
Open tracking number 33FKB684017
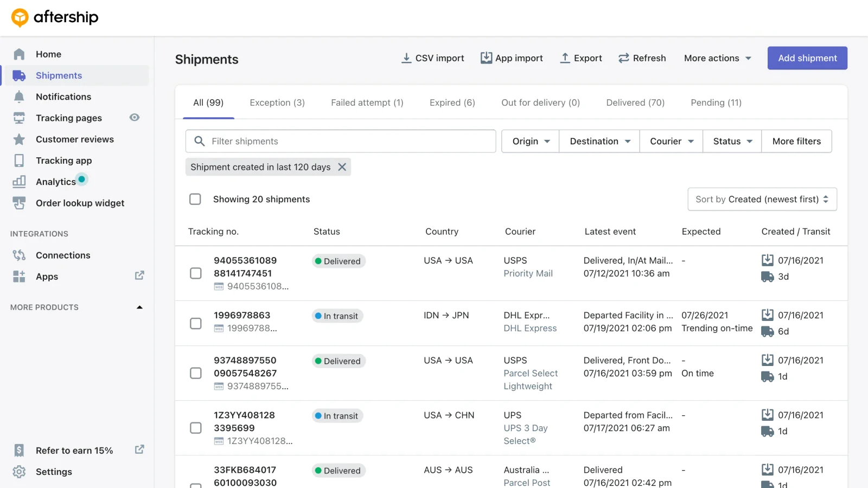(x=245, y=476)
